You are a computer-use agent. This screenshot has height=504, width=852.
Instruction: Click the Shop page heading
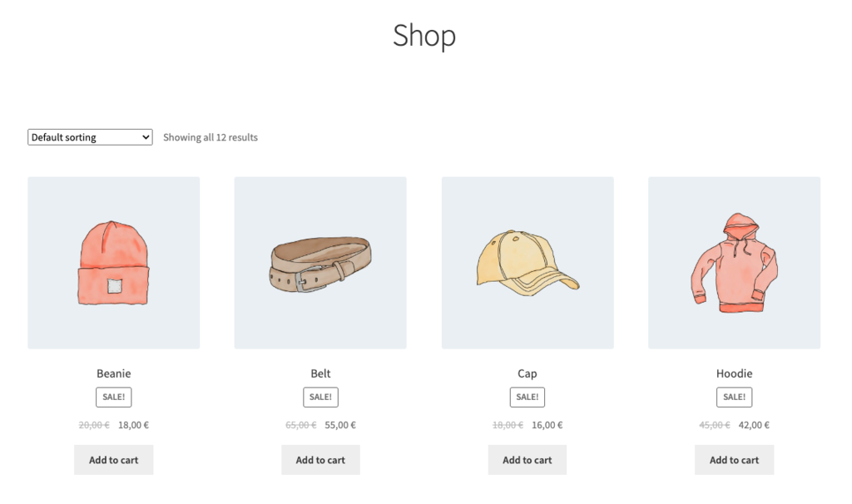click(424, 35)
